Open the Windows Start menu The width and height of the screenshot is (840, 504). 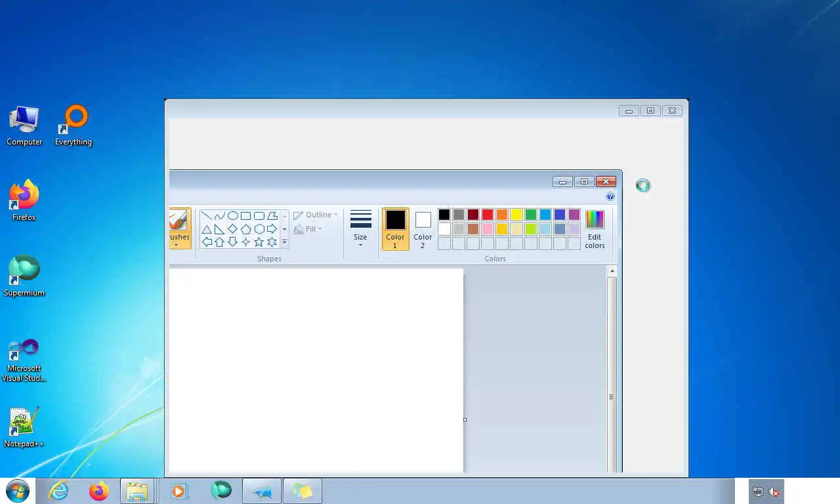click(x=18, y=490)
